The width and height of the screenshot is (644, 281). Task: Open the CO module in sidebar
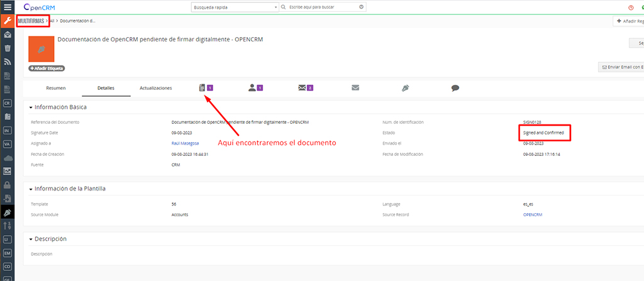[x=7, y=267]
